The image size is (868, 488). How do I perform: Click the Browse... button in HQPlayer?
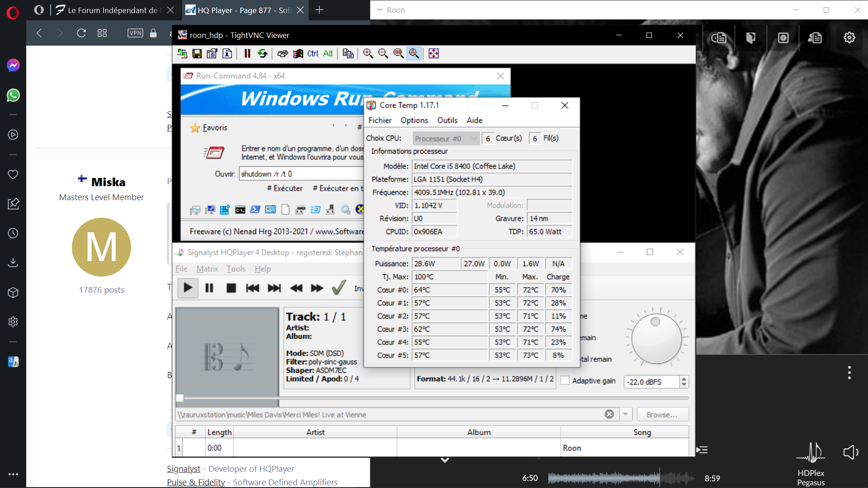point(662,414)
